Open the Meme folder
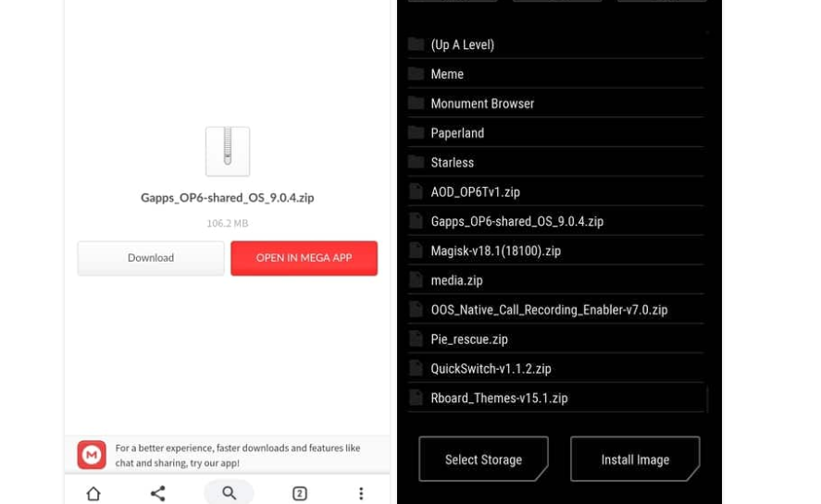The height and width of the screenshot is (504, 821). tap(447, 74)
